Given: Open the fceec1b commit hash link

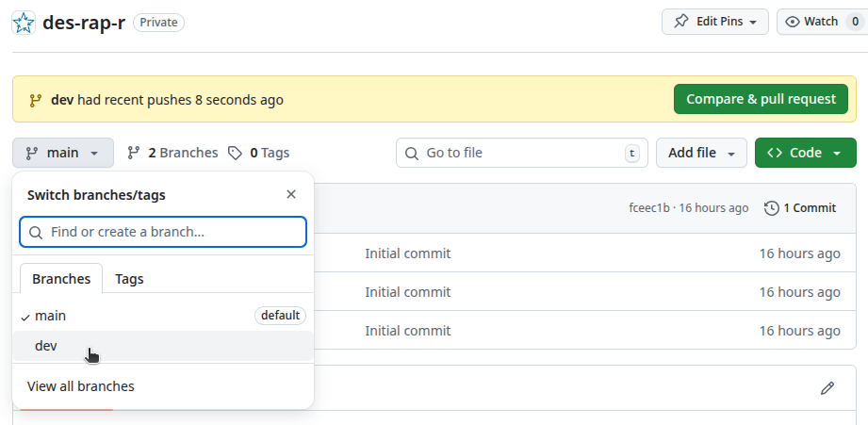Looking at the screenshot, I should (649, 208).
